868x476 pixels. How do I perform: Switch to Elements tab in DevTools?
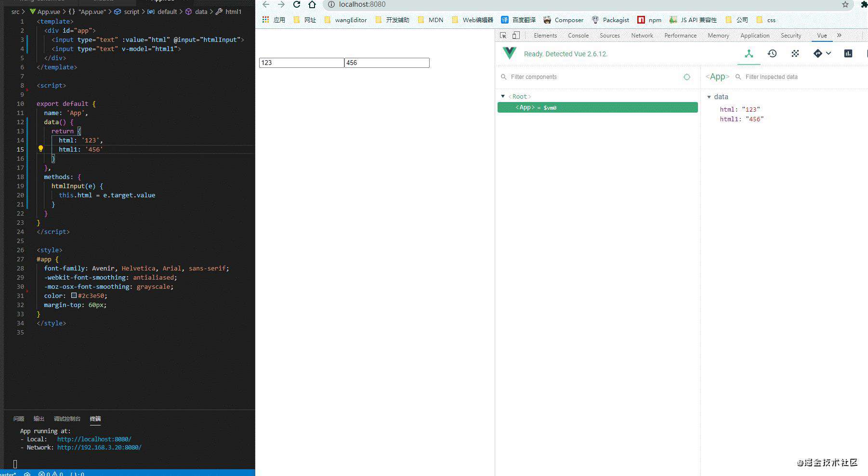coord(545,35)
